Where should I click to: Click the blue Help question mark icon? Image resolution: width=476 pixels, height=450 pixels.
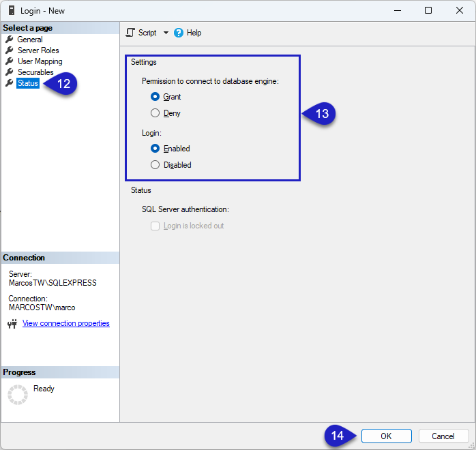(x=179, y=33)
